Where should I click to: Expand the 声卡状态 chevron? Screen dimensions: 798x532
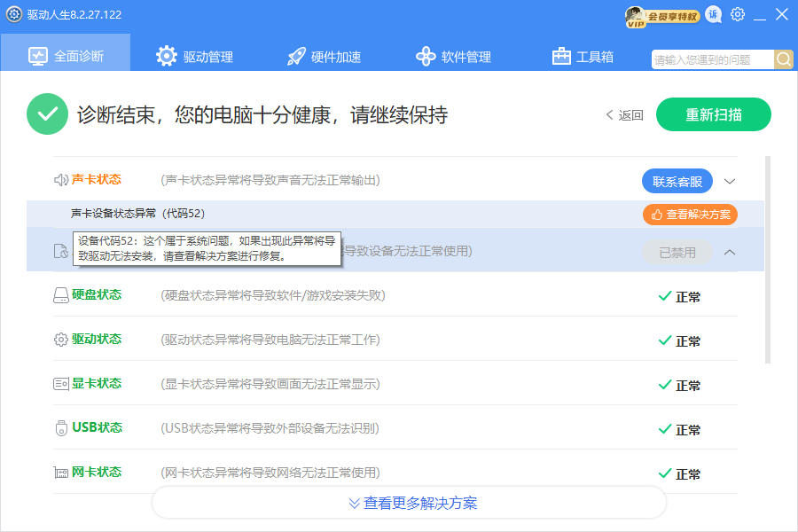(730, 181)
